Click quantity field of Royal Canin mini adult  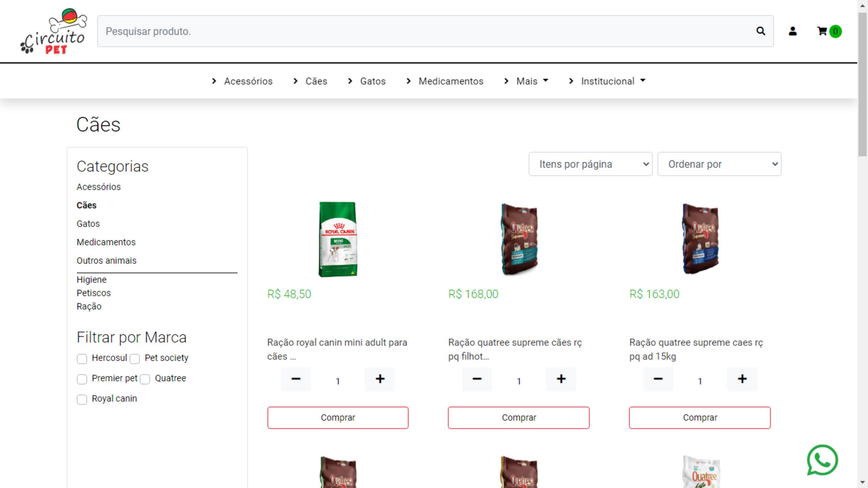[x=338, y=381]
